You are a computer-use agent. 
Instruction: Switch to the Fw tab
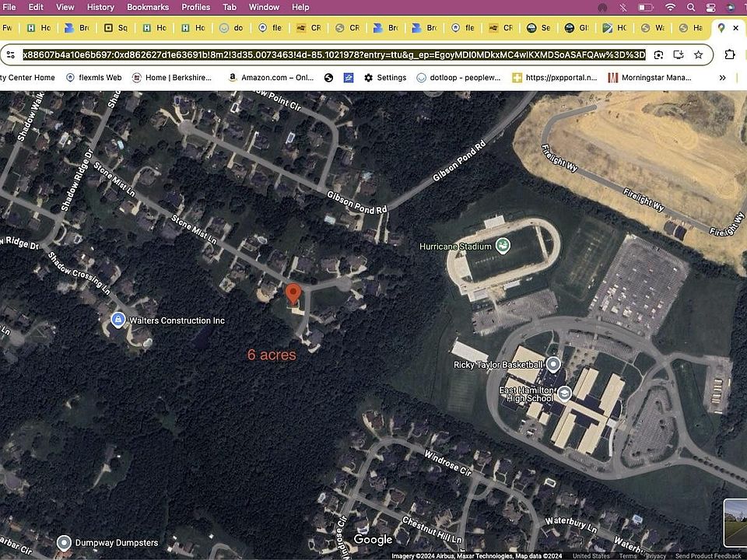point(8,28)
